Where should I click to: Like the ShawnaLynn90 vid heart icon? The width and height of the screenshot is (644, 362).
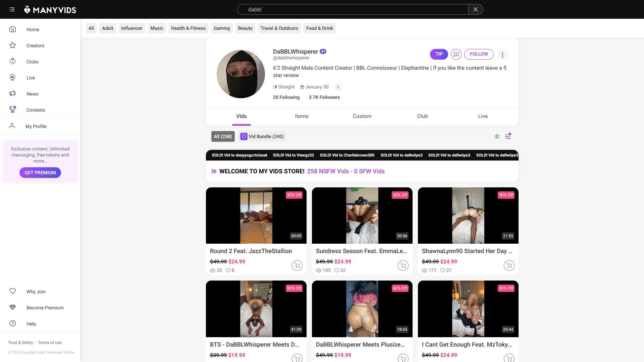(443, 270)
